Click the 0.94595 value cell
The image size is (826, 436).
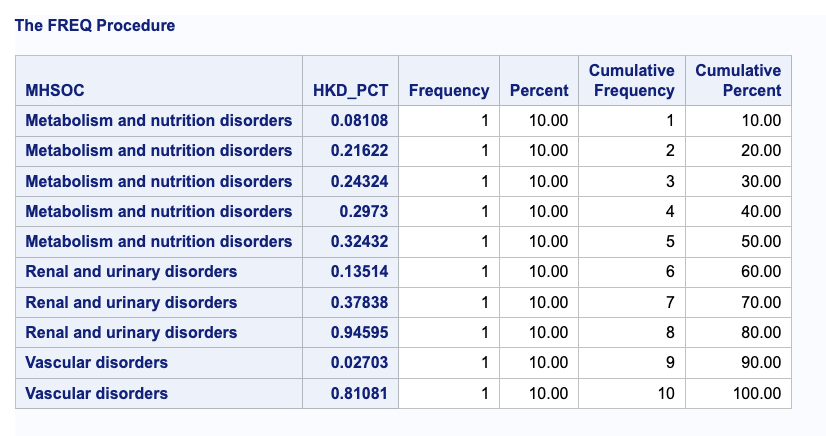350,332
